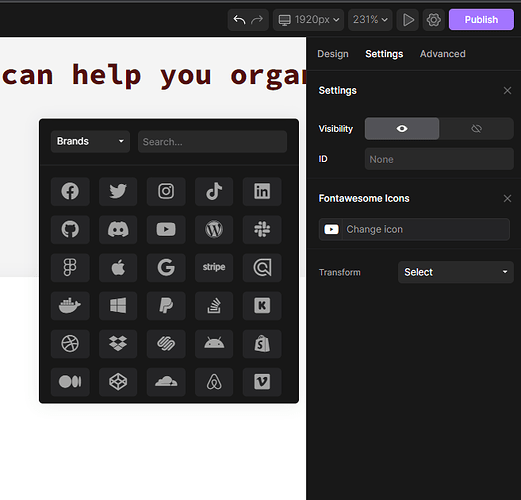Select the YouTube icon in the grid
This screenshot has height=500, width=521.
coord(166,229)
